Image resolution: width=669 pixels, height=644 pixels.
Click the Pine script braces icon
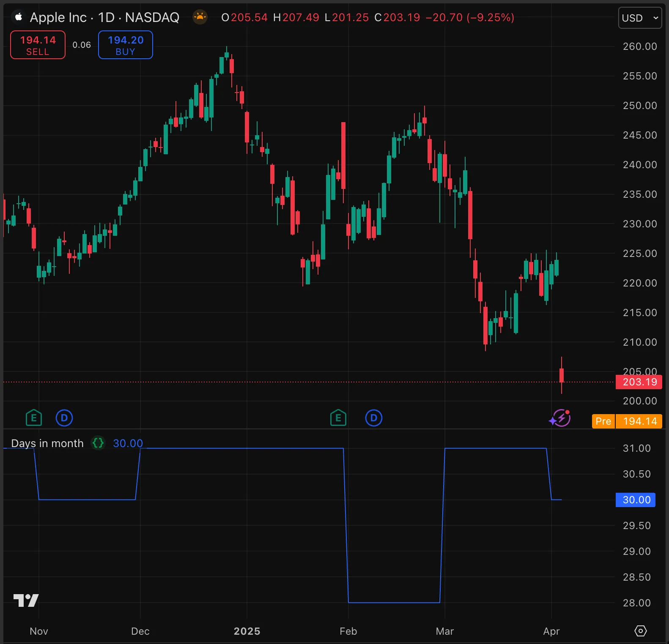98,443
